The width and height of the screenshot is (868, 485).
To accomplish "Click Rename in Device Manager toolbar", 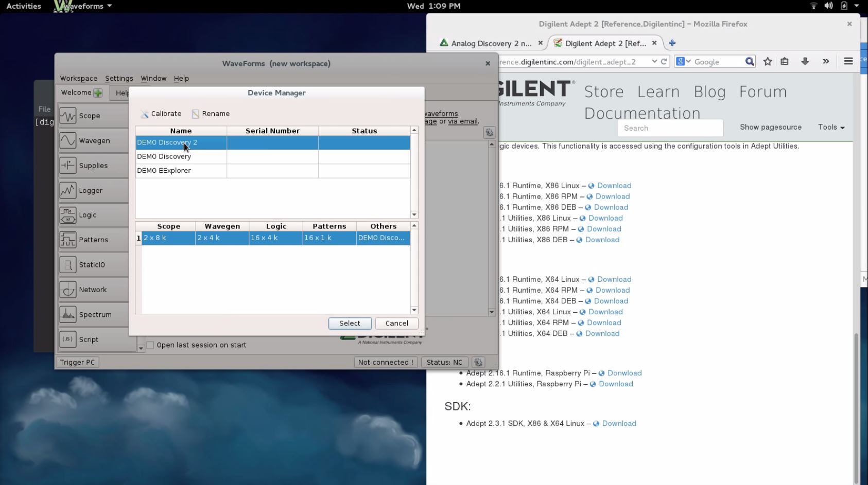I will [211, 114].
